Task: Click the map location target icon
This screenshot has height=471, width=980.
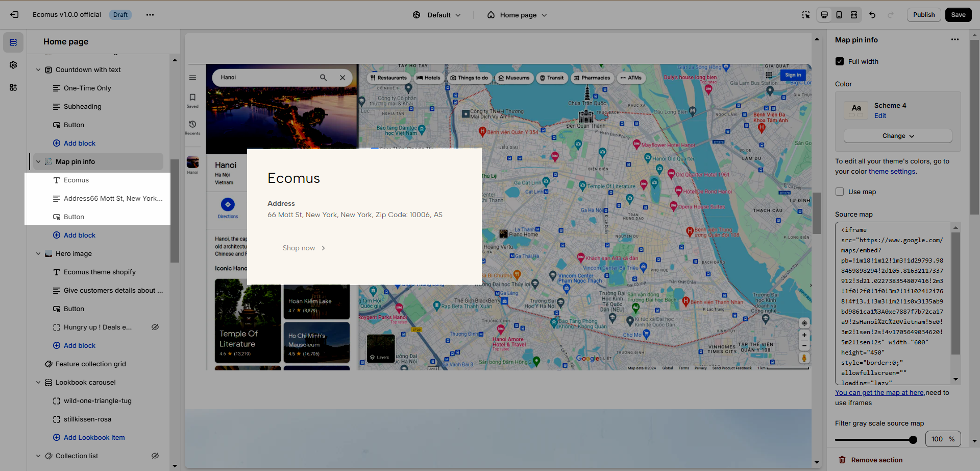Action: pyautogui.click(x=804, y=323)
